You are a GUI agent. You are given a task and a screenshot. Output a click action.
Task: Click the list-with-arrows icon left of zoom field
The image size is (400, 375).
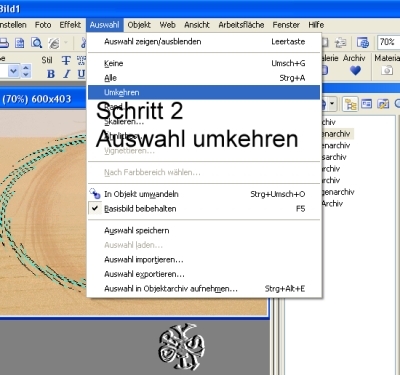pos(340,43)
